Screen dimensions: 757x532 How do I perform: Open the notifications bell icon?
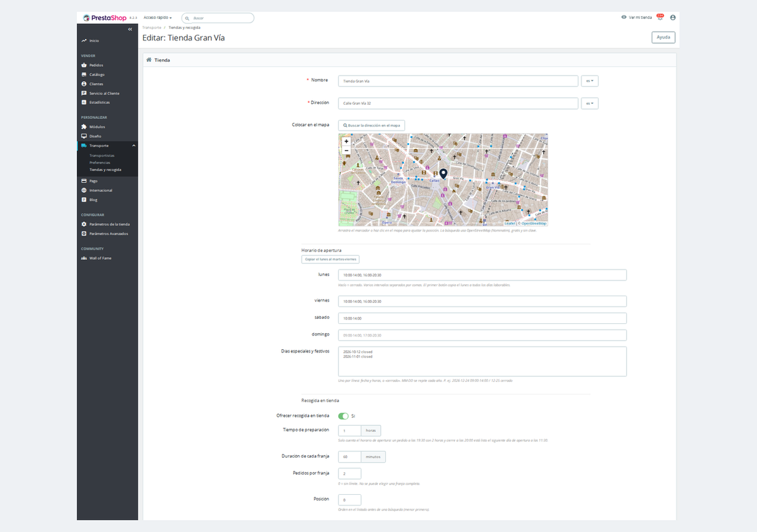click(660, 18)
